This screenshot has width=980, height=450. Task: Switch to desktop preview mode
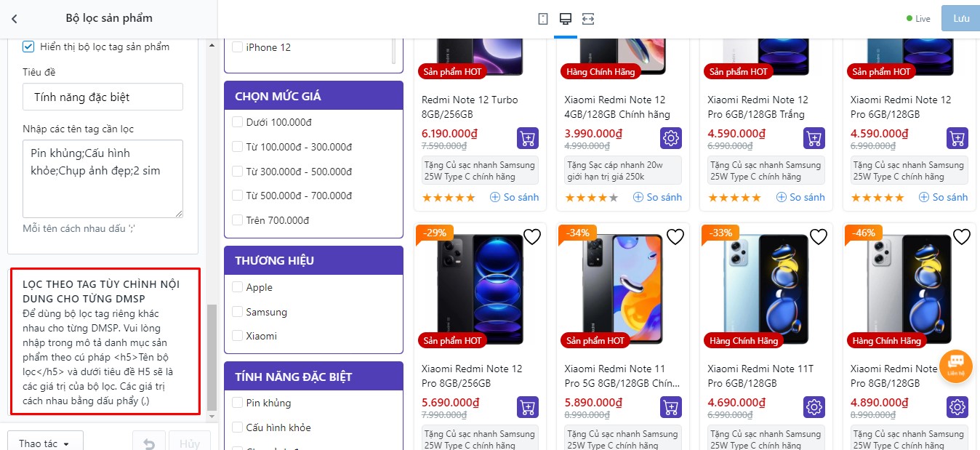565,19
